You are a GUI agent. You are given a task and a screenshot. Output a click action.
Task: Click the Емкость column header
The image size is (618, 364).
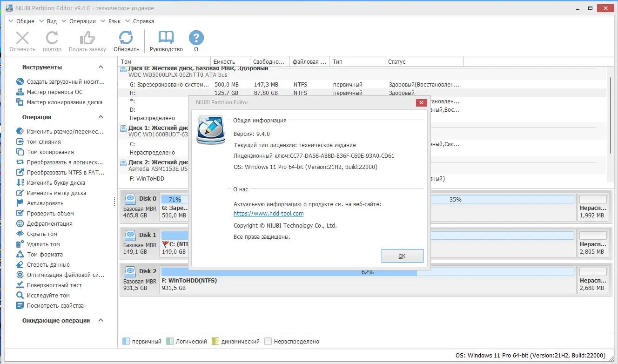tap(230, 61)
